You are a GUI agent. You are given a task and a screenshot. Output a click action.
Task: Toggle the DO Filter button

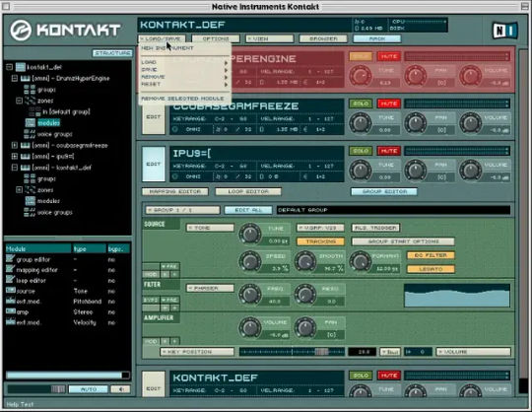click(431, 255)
